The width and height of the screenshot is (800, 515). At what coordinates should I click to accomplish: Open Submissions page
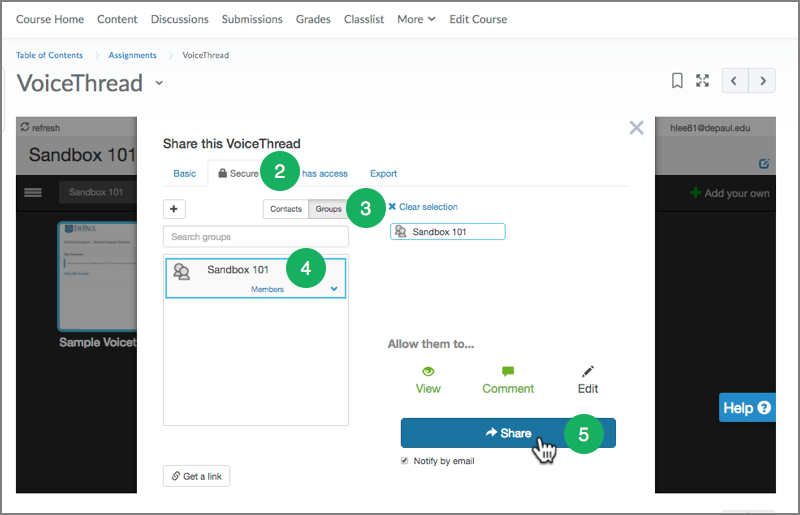(x=252, y=19)
